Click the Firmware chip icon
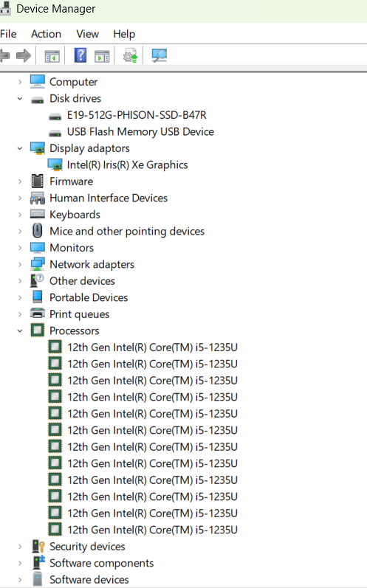The image size is (367, 588). click(x=37, y=181)
